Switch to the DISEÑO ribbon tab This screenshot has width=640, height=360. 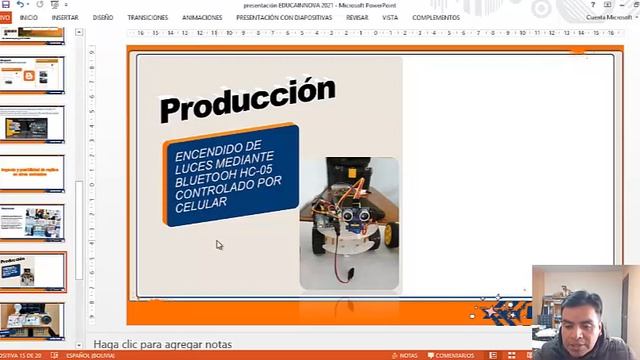click(x=103, y=18)
